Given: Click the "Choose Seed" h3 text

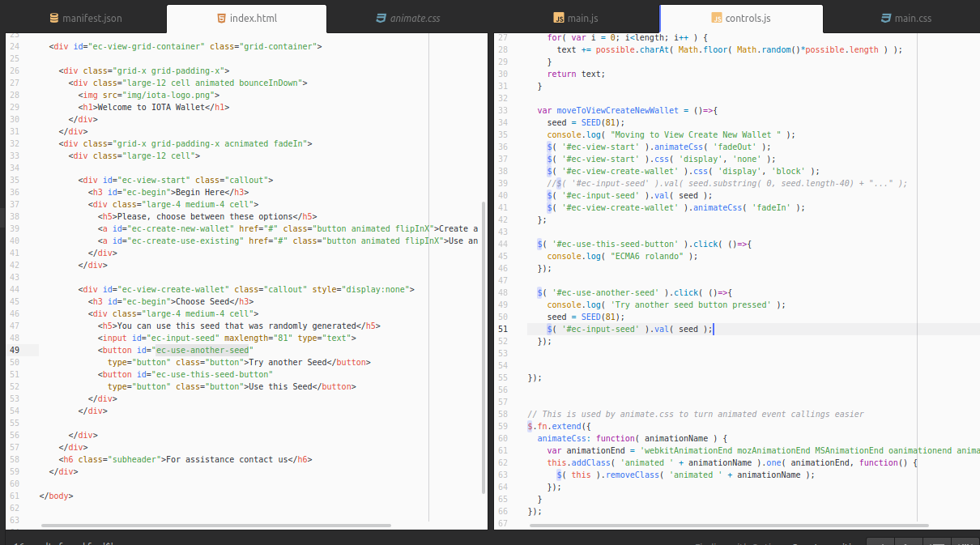Looking at the screenshot, I should (202, 301).
